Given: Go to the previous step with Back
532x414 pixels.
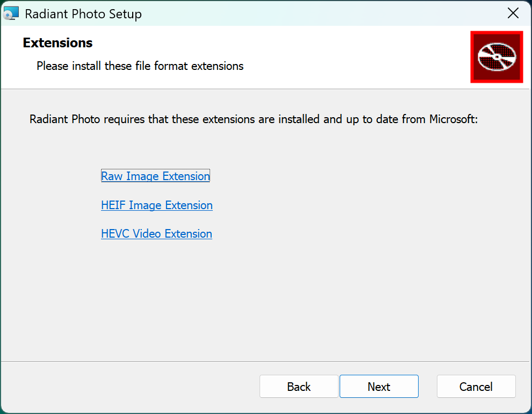Looking at the screenshot, I should pyautogui.click(x=299, y=386).
